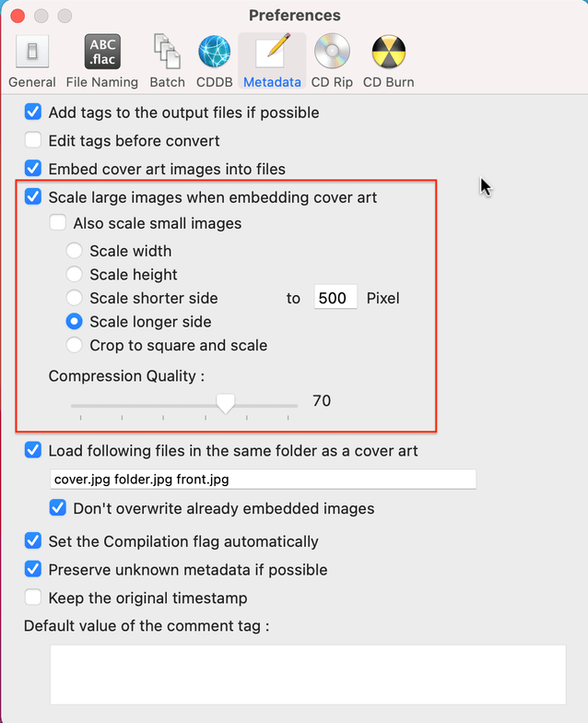The width and height of the screenshot is (588, 723).
Task: Open the File Naming preferences pane
Action: [x=101, y=61]
